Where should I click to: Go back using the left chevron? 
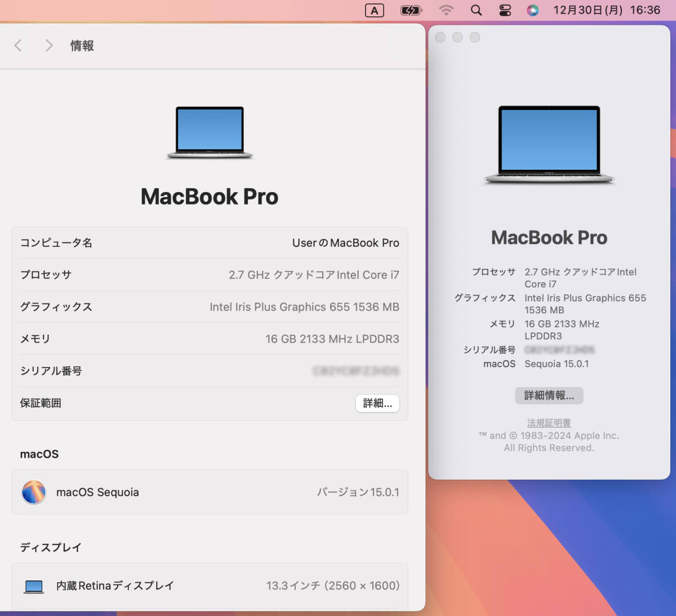(18, 46)
